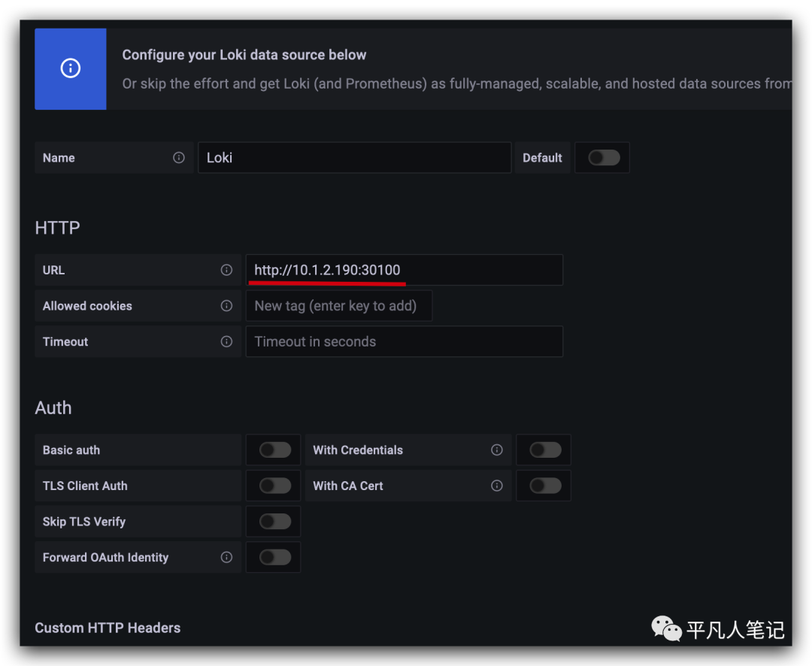Click the "Custom HTTP Headers" heading

pos(108,628)
